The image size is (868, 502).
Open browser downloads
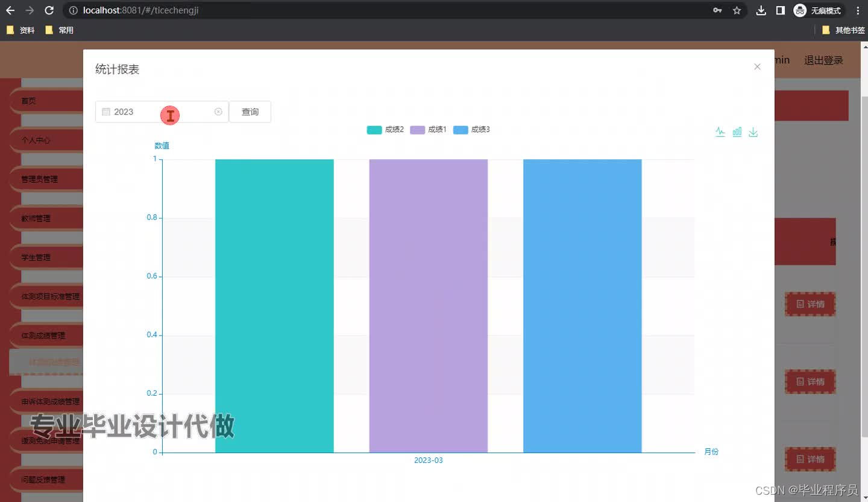(x=761, y=10)
